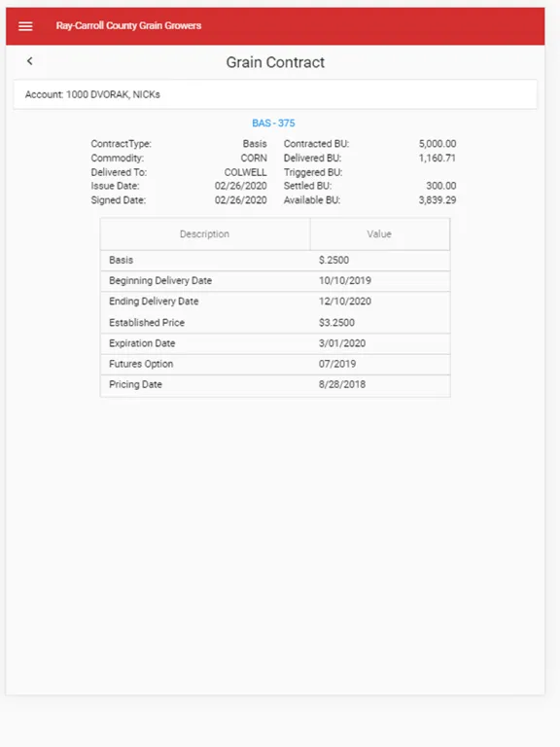
Task: Click the Available BU value 3,839.29
Action: 437,200
